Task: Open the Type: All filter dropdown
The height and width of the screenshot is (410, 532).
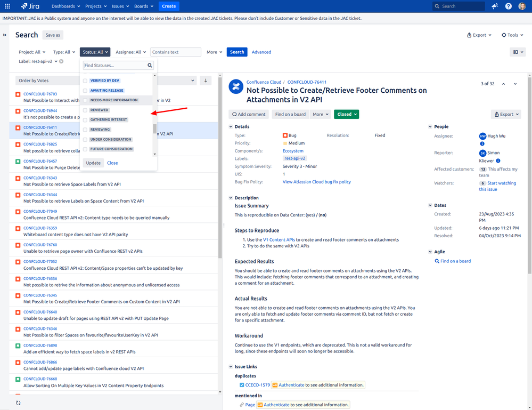Action: coord(64,52)
